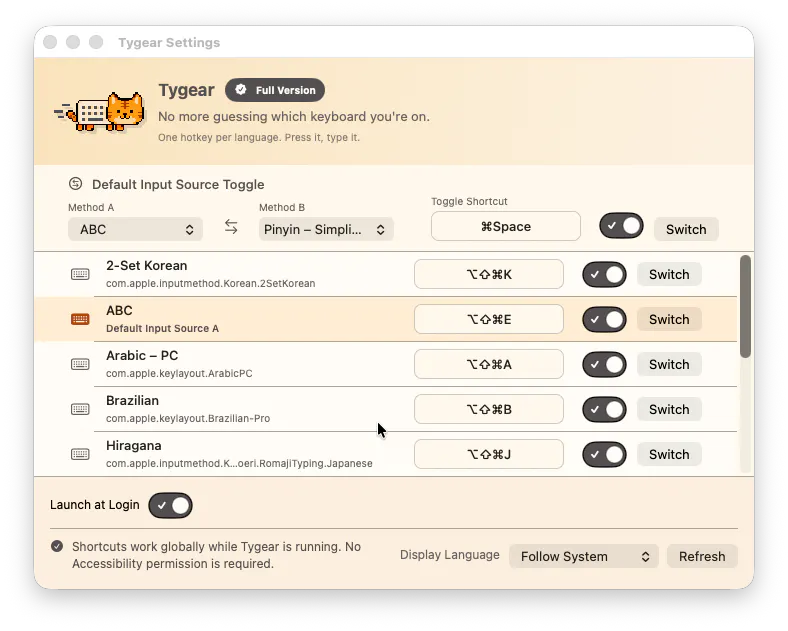Click the Hiragana input source name
The width and height of the screenshot is (788, 631).
(134, 446)
